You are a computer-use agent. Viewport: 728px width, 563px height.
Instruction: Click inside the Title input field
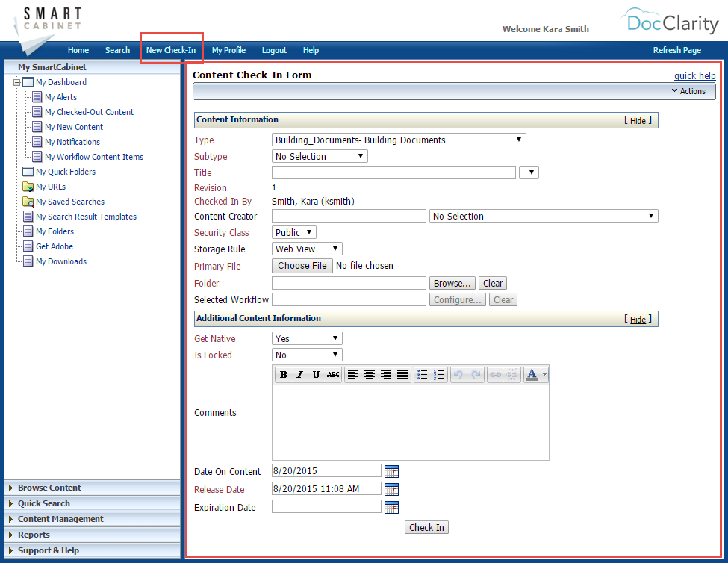point(393,172)
